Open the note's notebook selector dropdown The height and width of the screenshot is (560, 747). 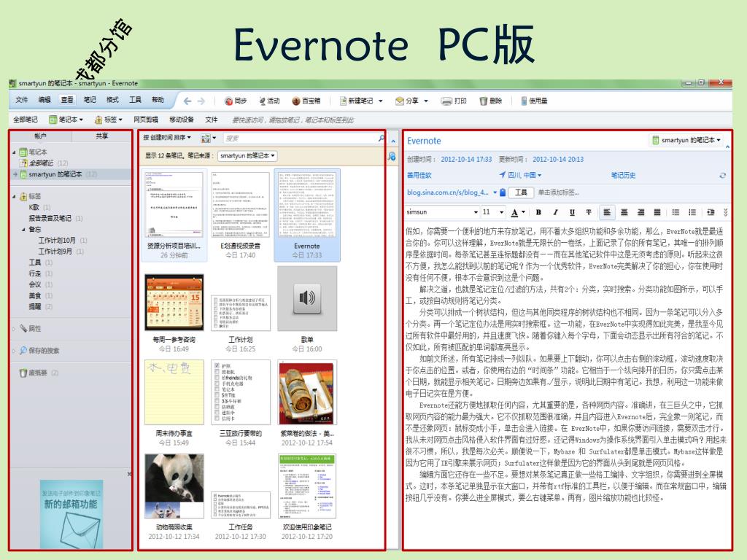click(x=686, y=140)
